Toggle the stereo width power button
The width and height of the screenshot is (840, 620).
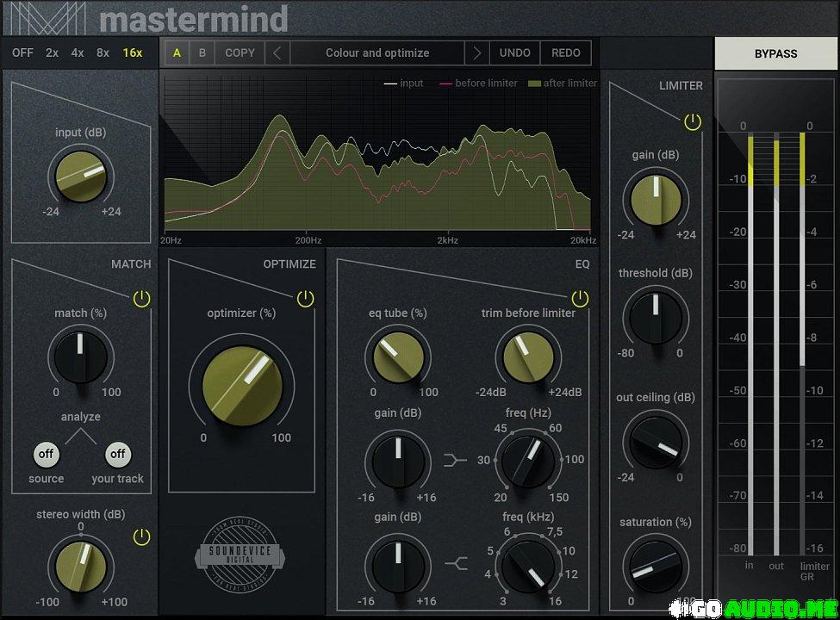[x=141, y=537]
